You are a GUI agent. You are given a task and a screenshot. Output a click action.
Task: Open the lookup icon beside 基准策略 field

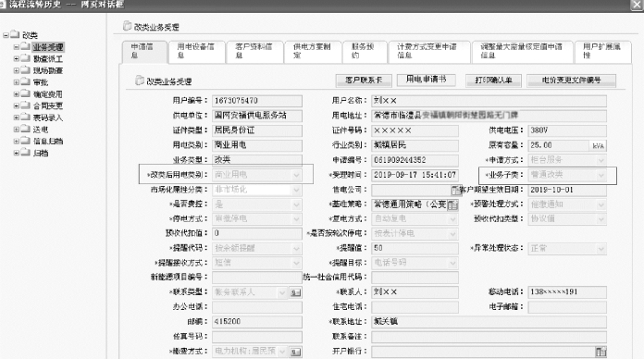[x=452, y=204]
